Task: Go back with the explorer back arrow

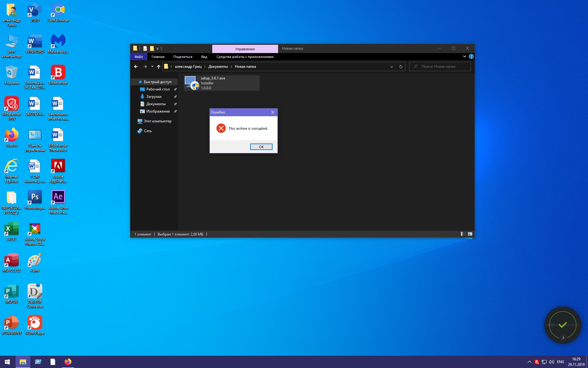Action: pyautogui.click(x=136, y=67)
